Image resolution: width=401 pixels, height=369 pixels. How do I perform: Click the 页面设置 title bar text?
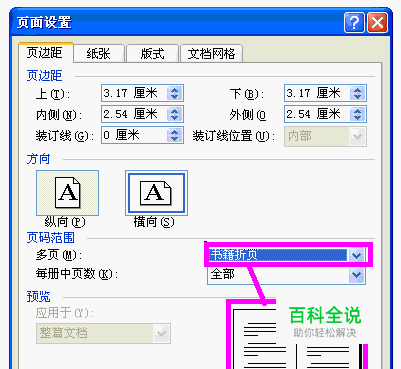pyautogui.click(x=44, y=23)
